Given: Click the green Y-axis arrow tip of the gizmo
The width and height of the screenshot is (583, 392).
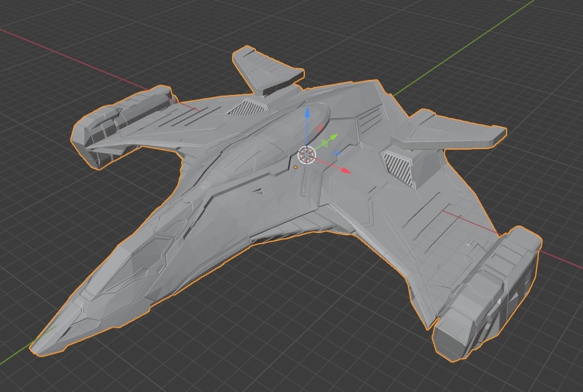Looking at the screenshot, I should pos(334,137).
